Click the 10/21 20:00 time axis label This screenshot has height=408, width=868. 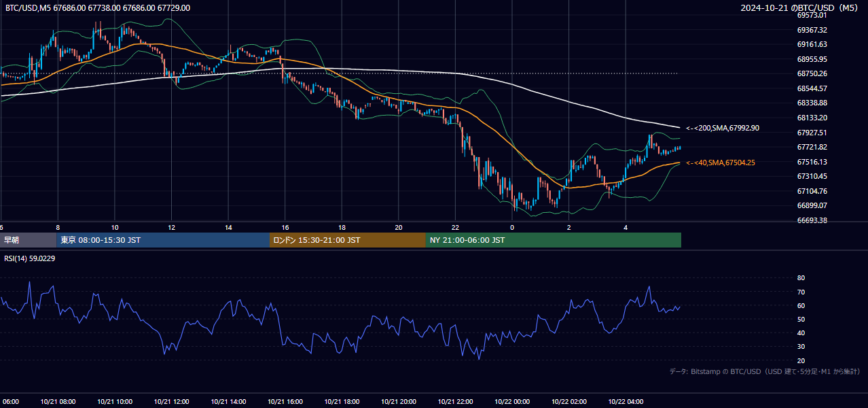coord(399,402)
